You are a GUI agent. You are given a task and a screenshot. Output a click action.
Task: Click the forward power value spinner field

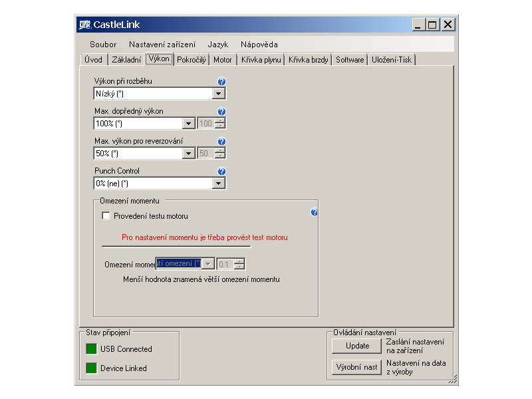coord(206,124)
